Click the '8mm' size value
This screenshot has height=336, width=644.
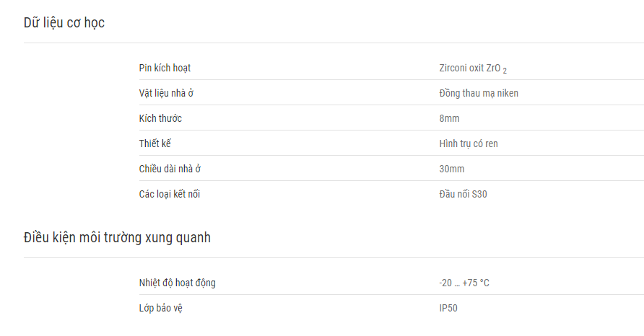point(449,118)
